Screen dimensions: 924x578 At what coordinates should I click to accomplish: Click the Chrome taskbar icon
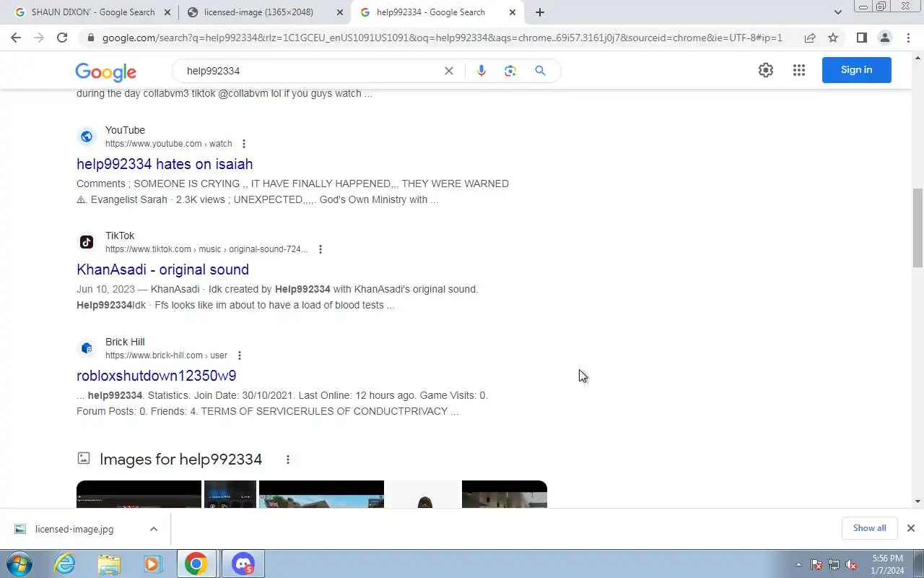coord(196,564)
